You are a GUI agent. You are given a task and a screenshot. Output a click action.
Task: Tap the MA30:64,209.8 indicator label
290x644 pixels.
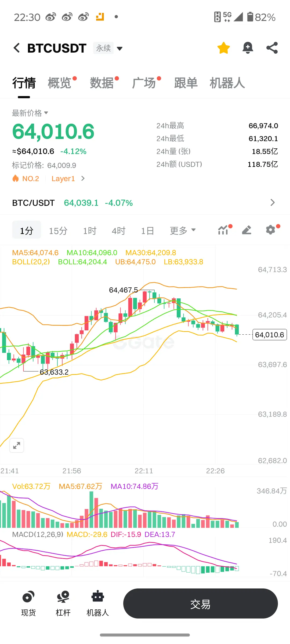pos(151,253)
